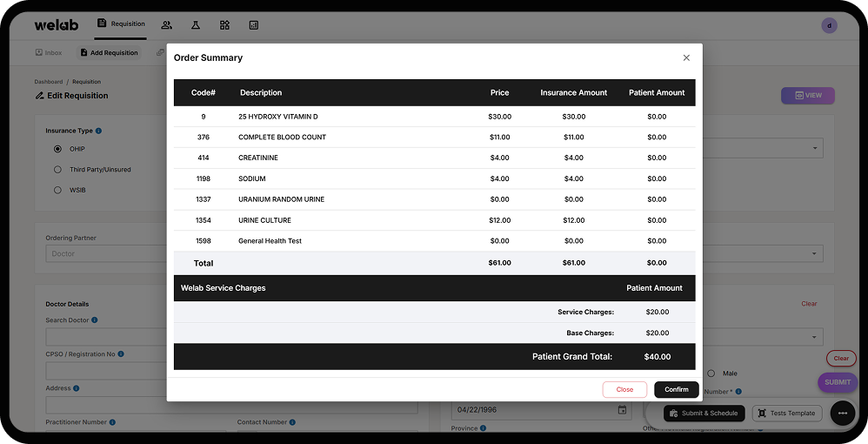
Task: Open the Tests Template button
Action: click(787, 414)
